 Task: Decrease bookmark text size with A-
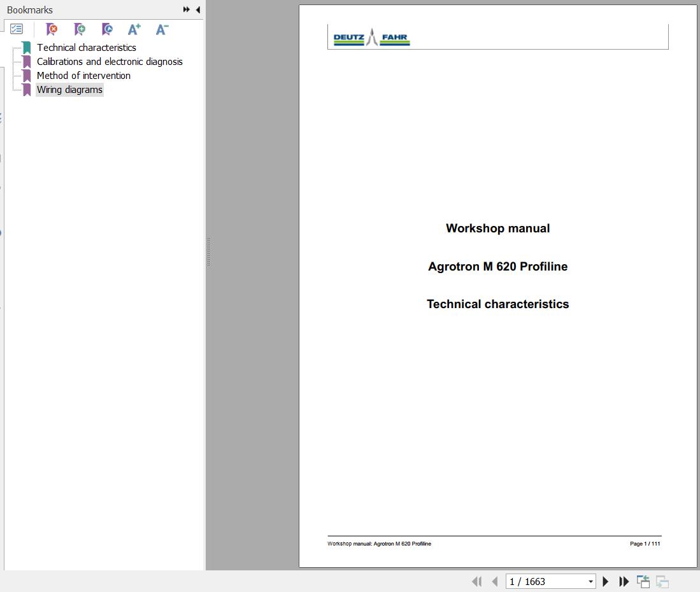coord(162,29)
